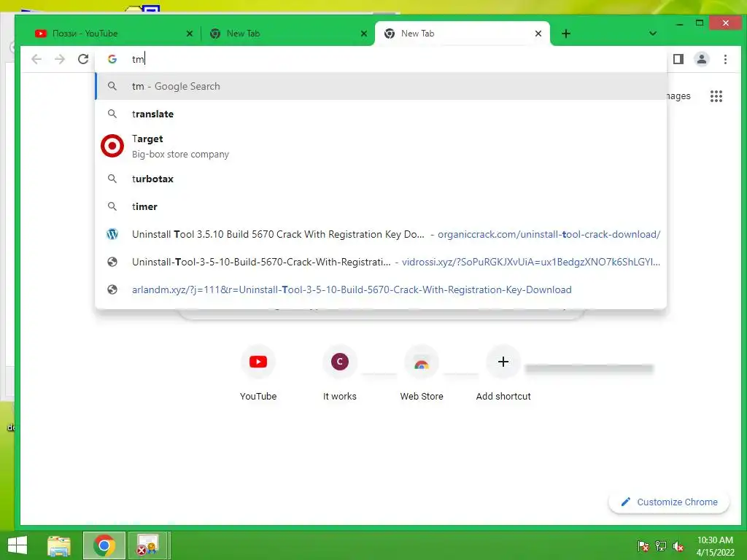This screenshot has width=747, height=560.
Task: Open the Google apps grid icon
Action: pyautogui.click(x=716, y=96)
